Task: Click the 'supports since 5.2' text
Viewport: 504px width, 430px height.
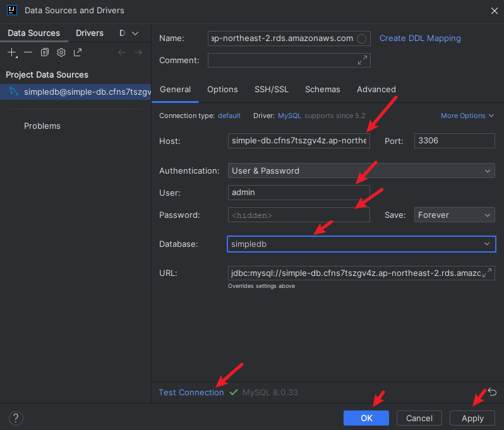Action: click(335, 116)
